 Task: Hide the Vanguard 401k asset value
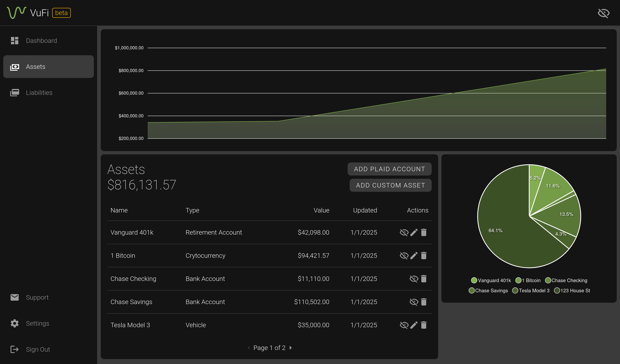coord(404,232)
